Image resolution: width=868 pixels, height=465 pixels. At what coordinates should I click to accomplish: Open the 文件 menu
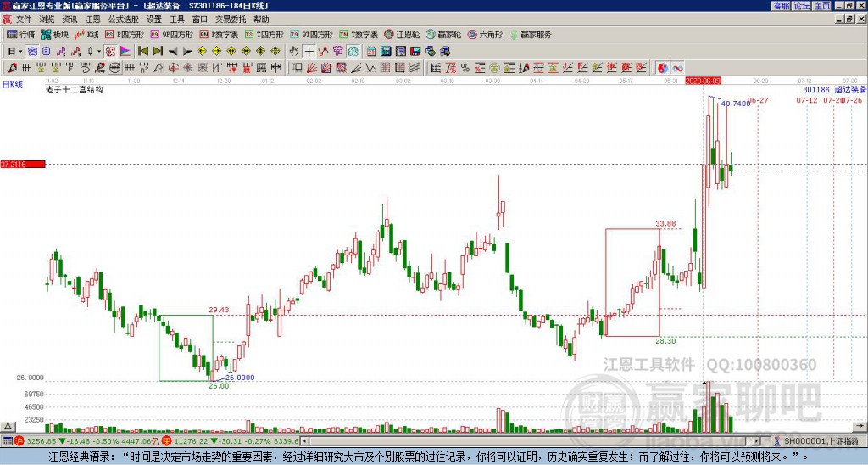[x=24, y=20]
